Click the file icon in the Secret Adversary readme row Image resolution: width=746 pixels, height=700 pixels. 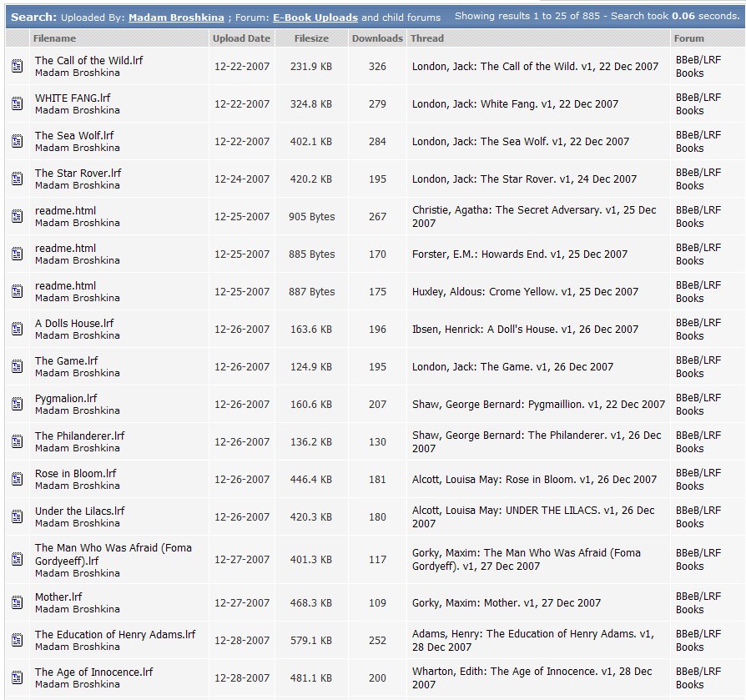(18, 216)
